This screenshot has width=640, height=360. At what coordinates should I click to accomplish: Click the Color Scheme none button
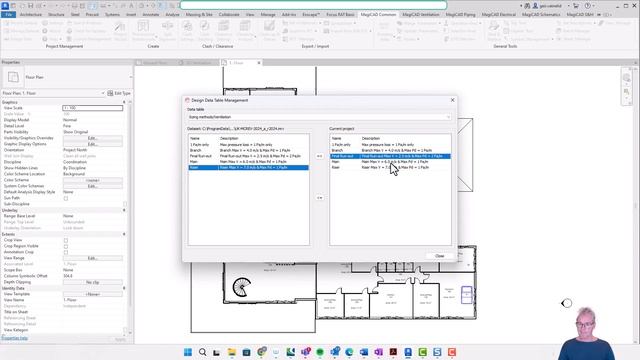[x=93, y=180]
